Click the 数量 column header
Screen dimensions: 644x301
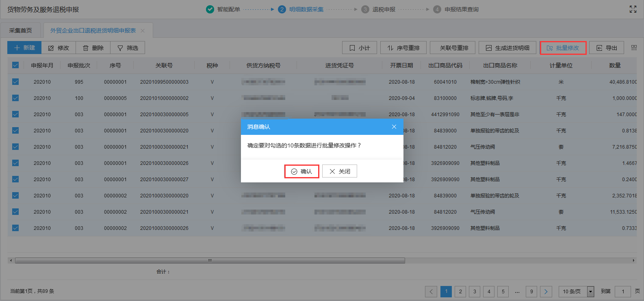click(x=615, y=65)
